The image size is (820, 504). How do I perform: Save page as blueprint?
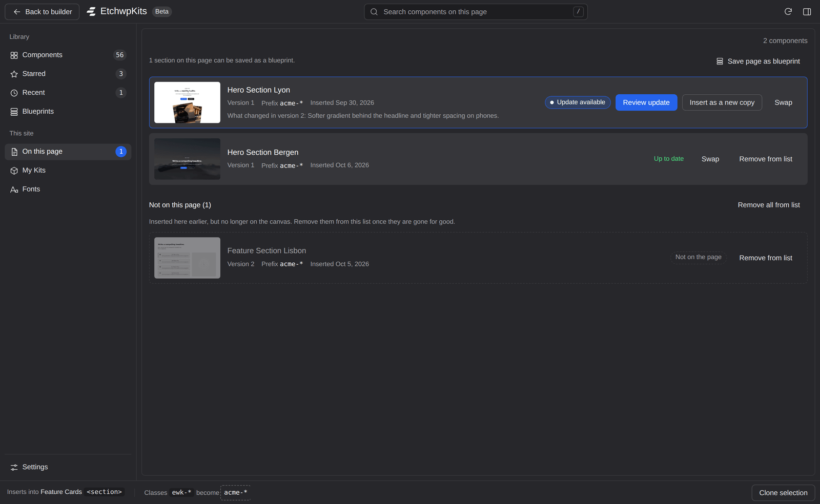(x=758, y=61)
